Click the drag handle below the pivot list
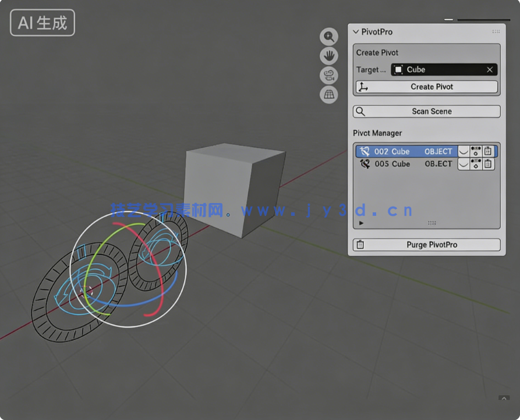This screenshot has height=420, width=520. point(431,223)
